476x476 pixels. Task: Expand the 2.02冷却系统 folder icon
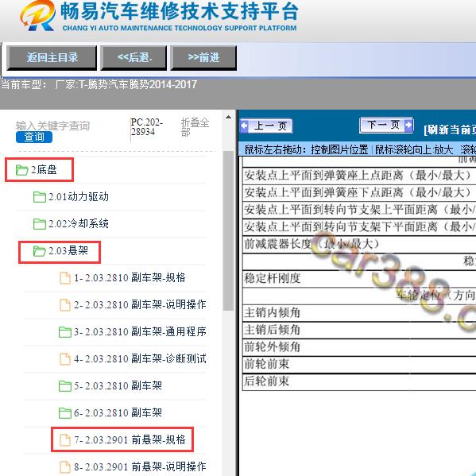40,224
